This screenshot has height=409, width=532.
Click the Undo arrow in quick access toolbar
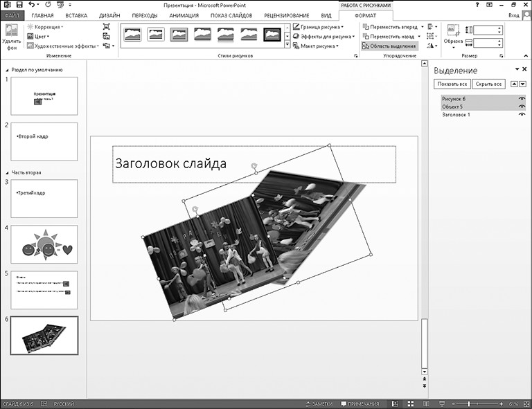tap(32, 5)
